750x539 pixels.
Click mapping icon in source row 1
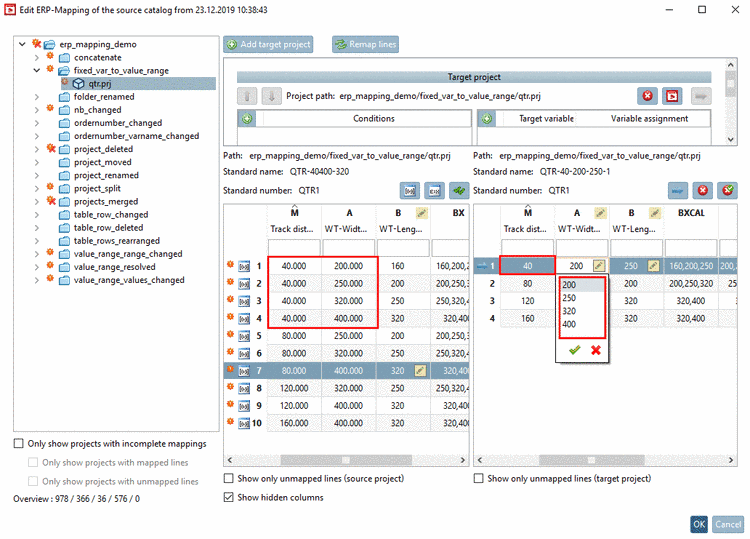pyautogui.click(x=244, y=266)
